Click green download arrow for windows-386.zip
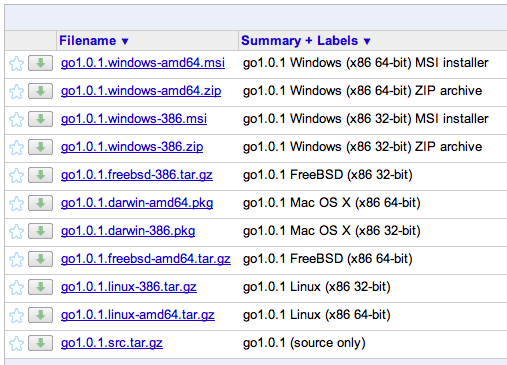The height and width of the screenshot is (365, 507). coord(40,147)
